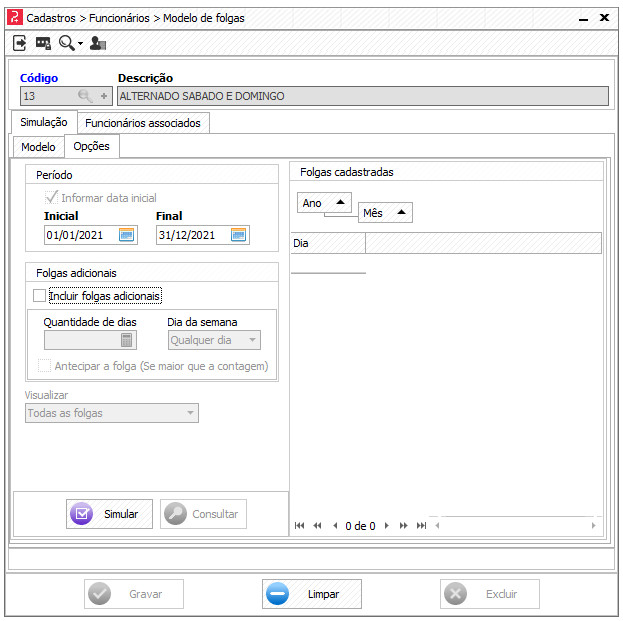Click the red application logo icon
The width and height of the screenshot is (623, 621).
click(15, 17)
